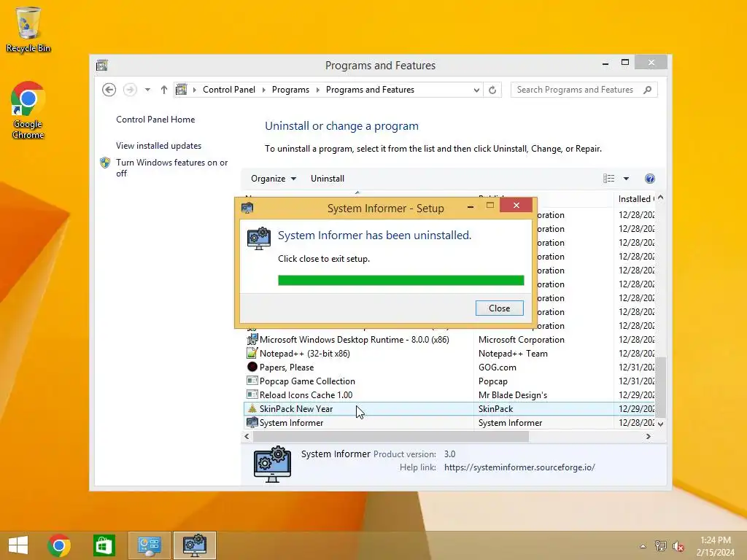Open the Organize dropdown menu
Image resolution: width=747 pixels, height=560 pixels.
point(274,179)
